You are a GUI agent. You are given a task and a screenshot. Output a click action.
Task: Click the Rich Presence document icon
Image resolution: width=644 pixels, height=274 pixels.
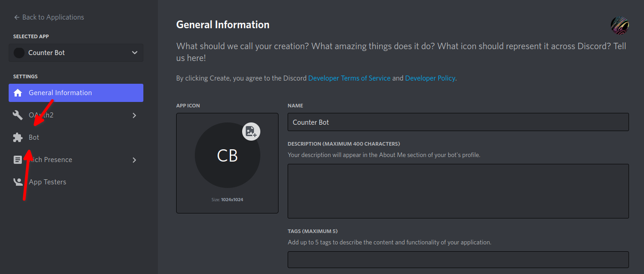tap(18, 160)
